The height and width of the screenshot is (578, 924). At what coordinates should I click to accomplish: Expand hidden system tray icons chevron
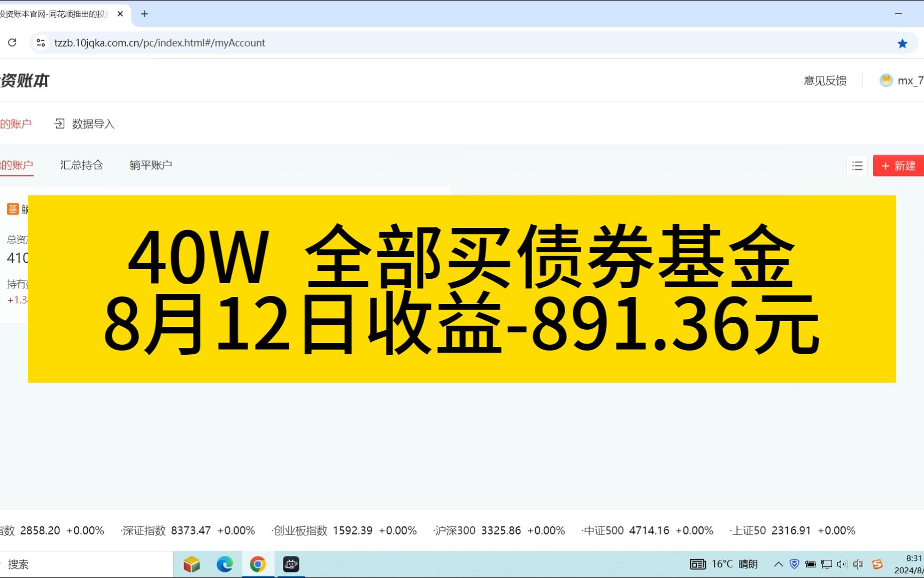pyautogui.click(x=779, y=564)
